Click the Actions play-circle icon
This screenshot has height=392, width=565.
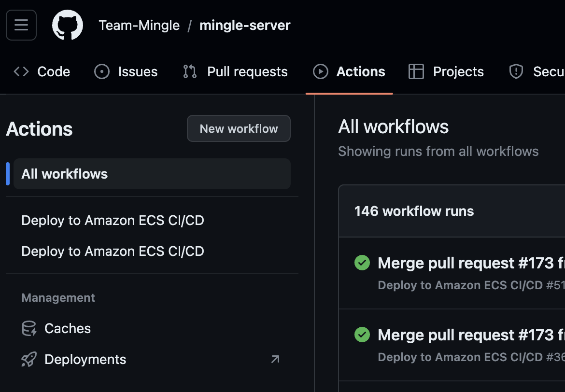pos(320,71)
